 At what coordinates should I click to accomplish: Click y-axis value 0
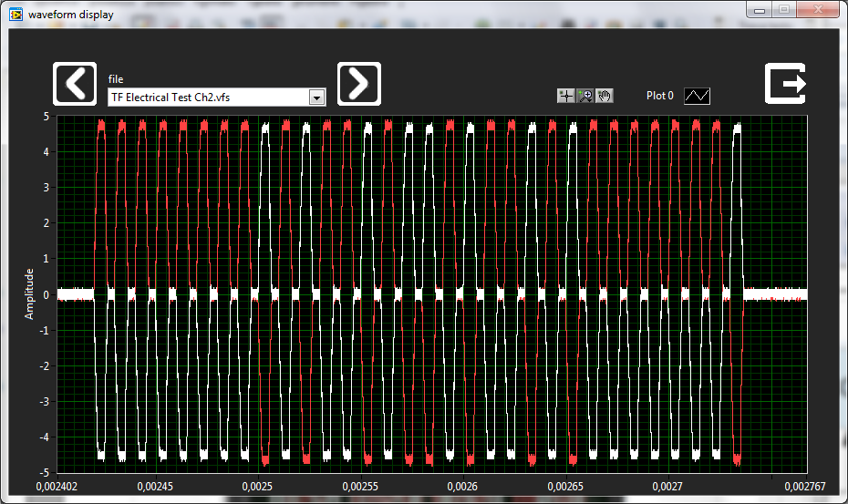click(47, 294)
